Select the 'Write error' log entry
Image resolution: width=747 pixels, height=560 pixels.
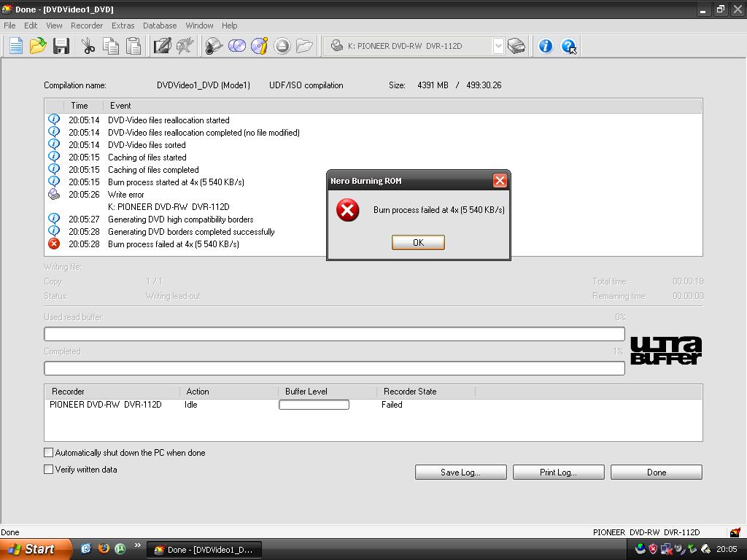click(x=373, y=194)
